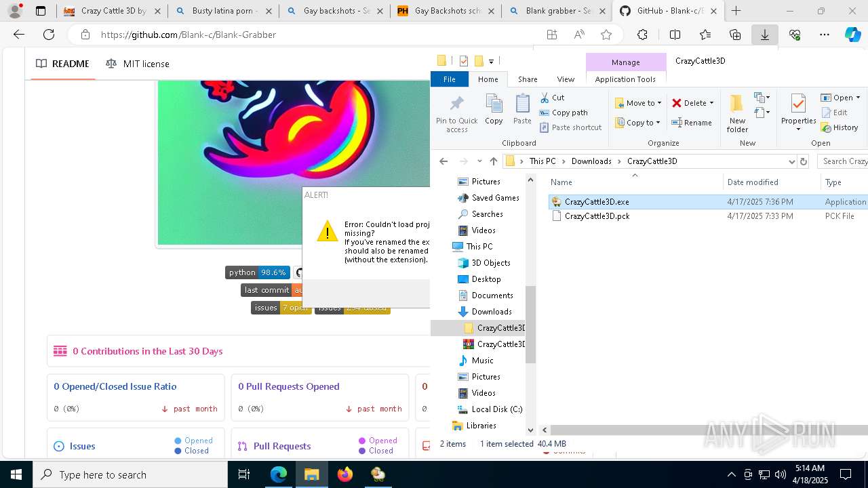
Task: Open Edge Collections icon
Action: (735, 35)
